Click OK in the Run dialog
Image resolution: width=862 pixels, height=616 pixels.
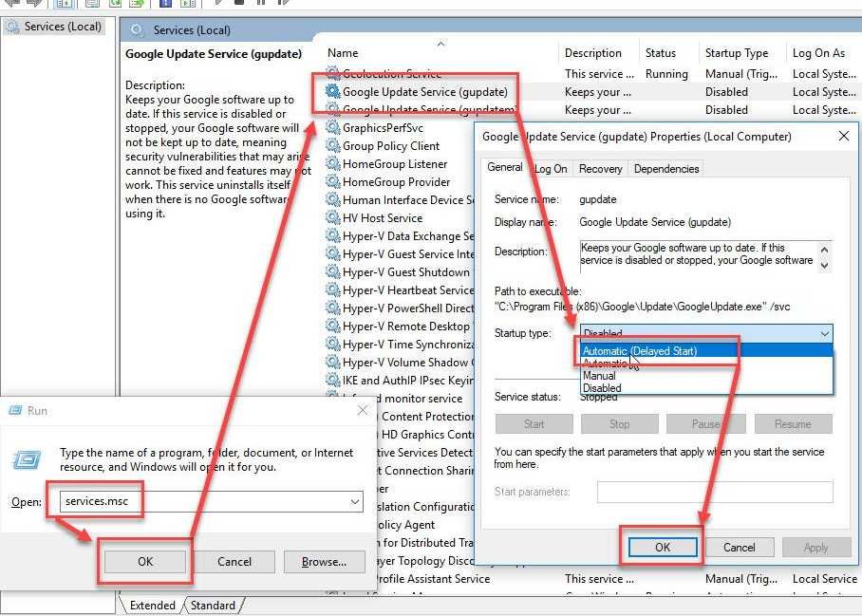[x=145, y=562]
